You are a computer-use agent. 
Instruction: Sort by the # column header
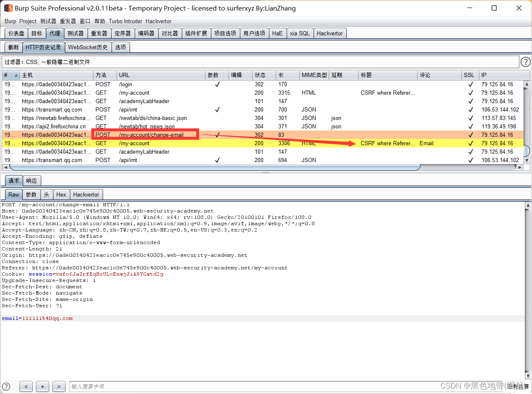[x=11, y=75]
